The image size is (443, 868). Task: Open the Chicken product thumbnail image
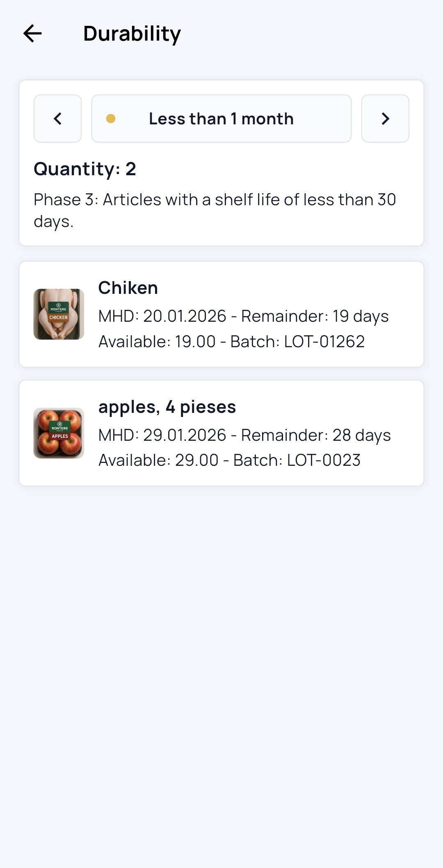(x=59, y=314)
